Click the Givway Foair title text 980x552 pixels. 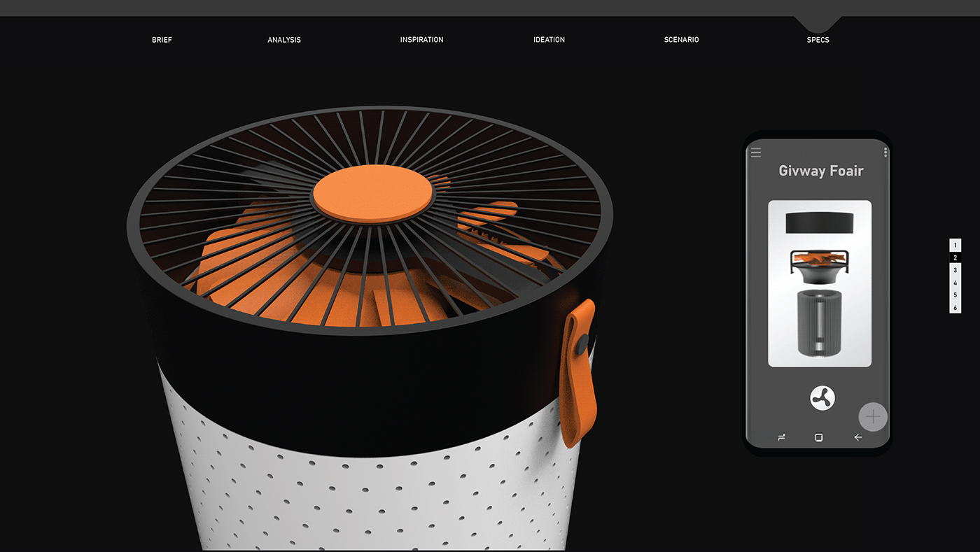[x=821, y=171]
